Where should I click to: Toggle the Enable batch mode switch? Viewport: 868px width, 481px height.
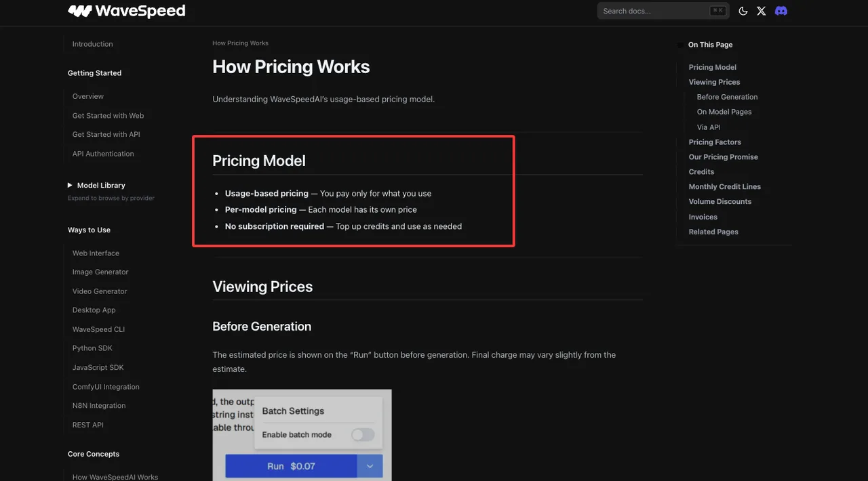[x=363, y=435]
